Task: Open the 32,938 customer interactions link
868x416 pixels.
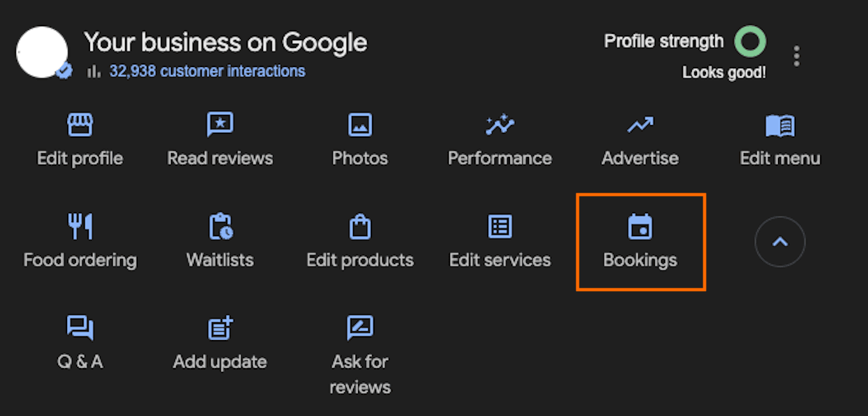Action: point(207,71)
